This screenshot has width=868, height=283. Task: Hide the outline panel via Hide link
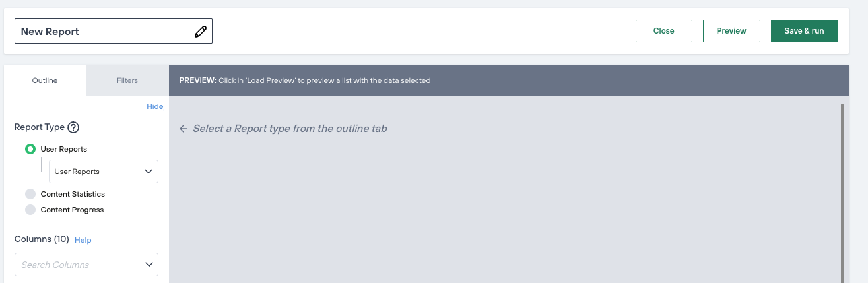[154, 106]
